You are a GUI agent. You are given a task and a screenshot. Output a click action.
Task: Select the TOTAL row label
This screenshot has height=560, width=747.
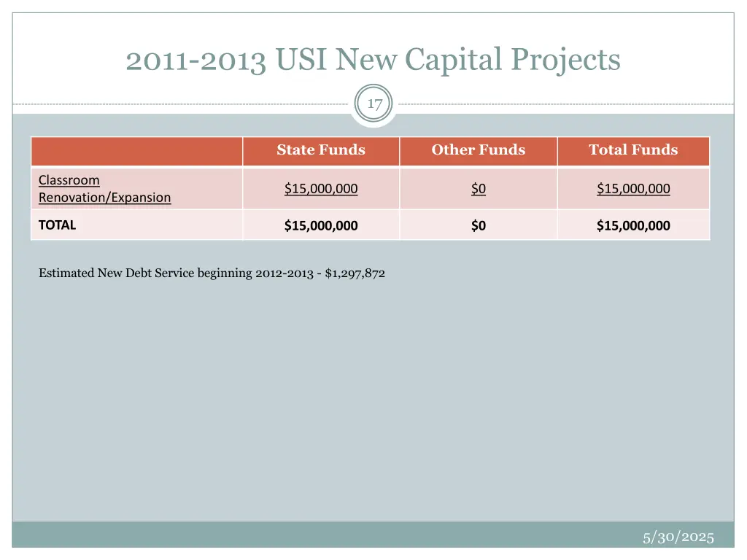[57, 225]
